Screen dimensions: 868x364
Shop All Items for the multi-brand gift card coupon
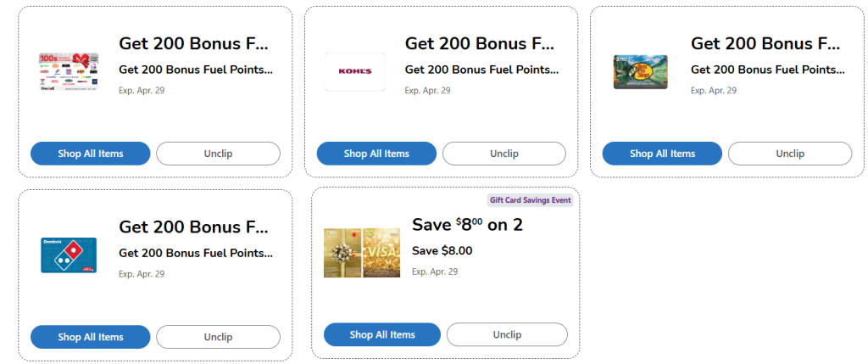[x=91, y=154]
